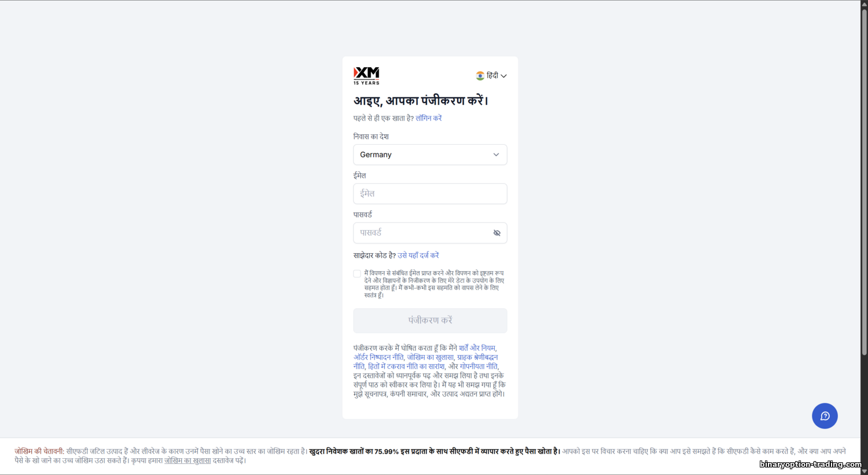Open the हिंदी language dropdown
Image resolution: width=868 pixels, height=475 pixels.
[491, 76]
